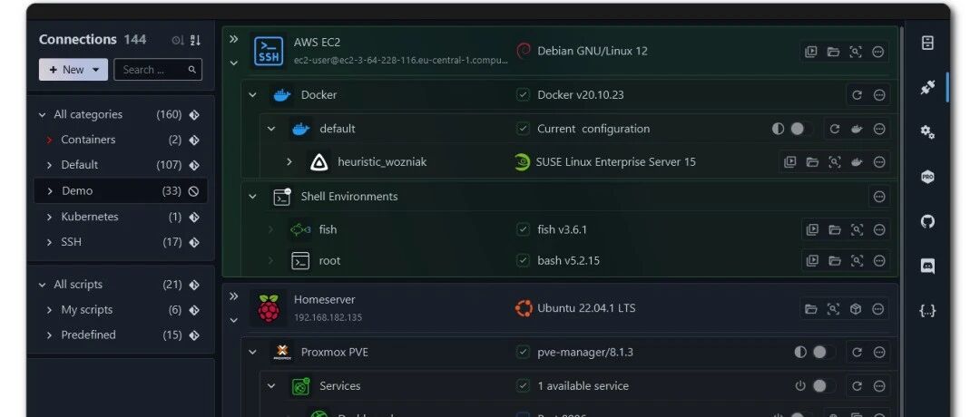Open more options for Docker row

879,95
